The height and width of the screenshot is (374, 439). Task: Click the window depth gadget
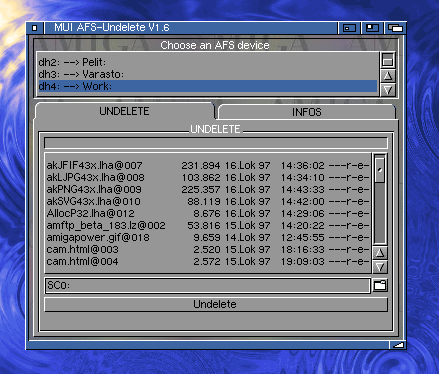click(395, 28)
